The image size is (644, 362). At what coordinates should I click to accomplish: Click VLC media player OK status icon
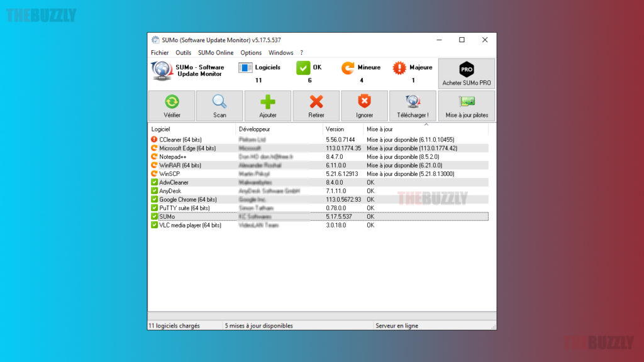click(x=154, y=225)
